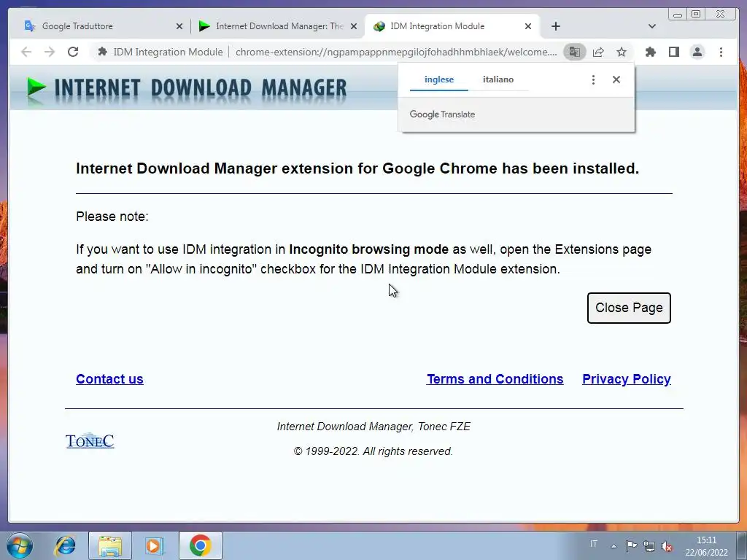Click the Close Page button
The height and width of the screenshot is (560, 747).
(x=629, y=308)
